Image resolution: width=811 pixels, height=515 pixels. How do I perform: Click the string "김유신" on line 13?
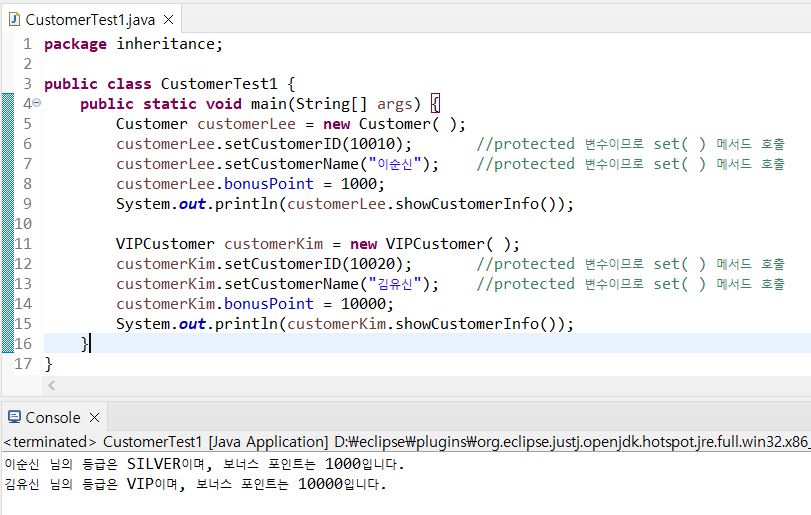395,284
